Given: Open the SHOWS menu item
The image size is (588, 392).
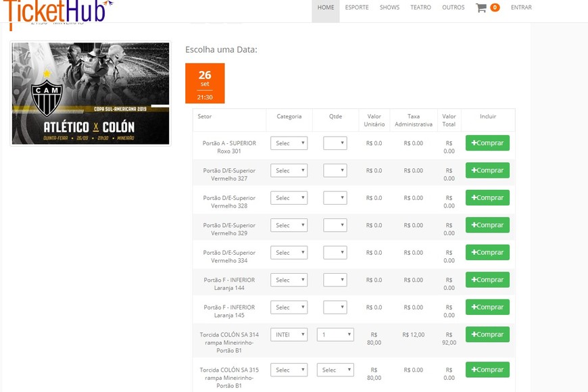Looking at the screenshot, I should tap(389, 8).
